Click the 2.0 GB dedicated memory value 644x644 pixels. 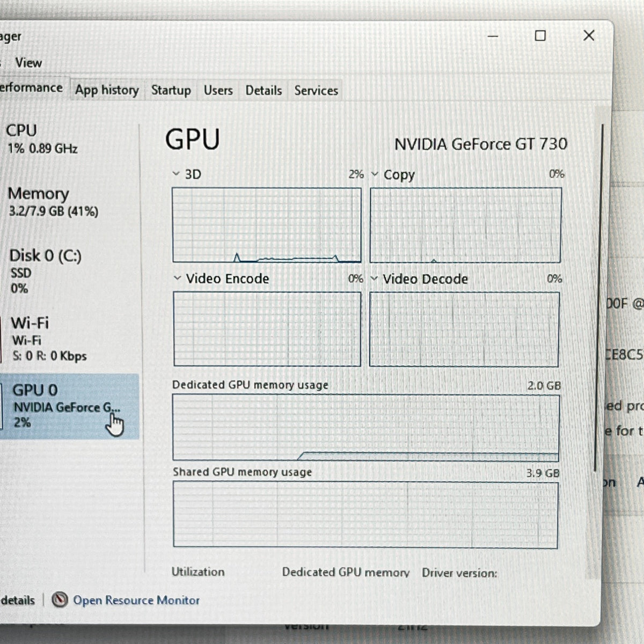[x=544, y=385]
